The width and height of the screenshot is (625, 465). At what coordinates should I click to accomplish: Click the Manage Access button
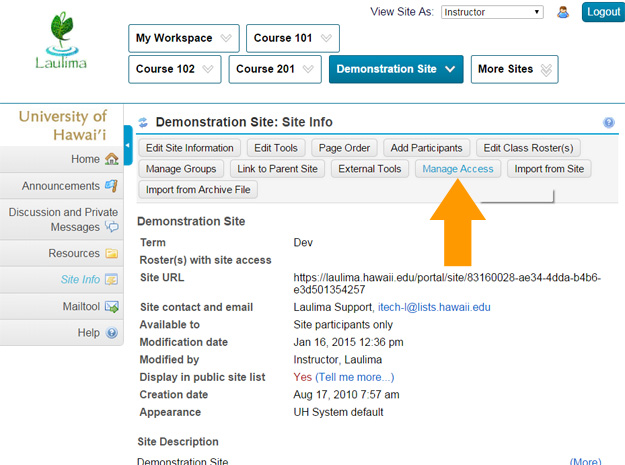(458, 169)
